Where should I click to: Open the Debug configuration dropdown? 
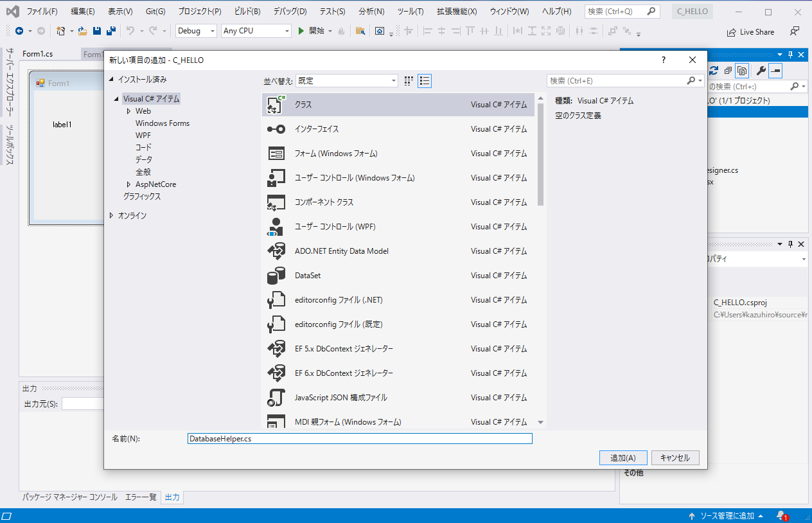click(196, 31)
